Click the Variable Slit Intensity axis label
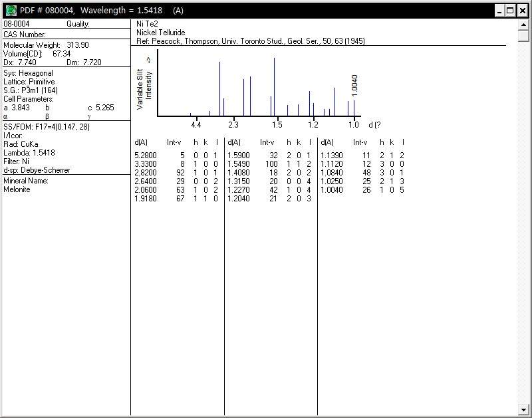The height and width of the screenshot is (418, 532). tap(144, 89)
